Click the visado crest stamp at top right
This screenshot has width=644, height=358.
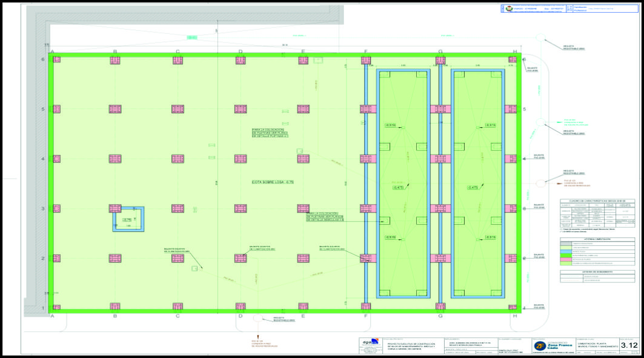click(507, 9)
